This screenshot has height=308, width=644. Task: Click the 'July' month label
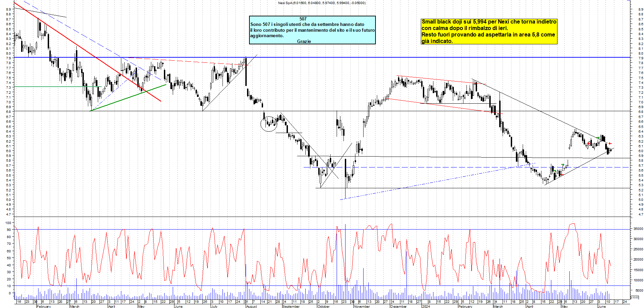(214, 306)
